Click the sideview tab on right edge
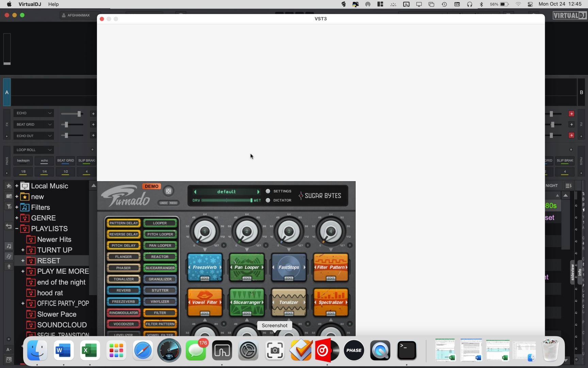 pyautogui.click(x=573, y=272)
